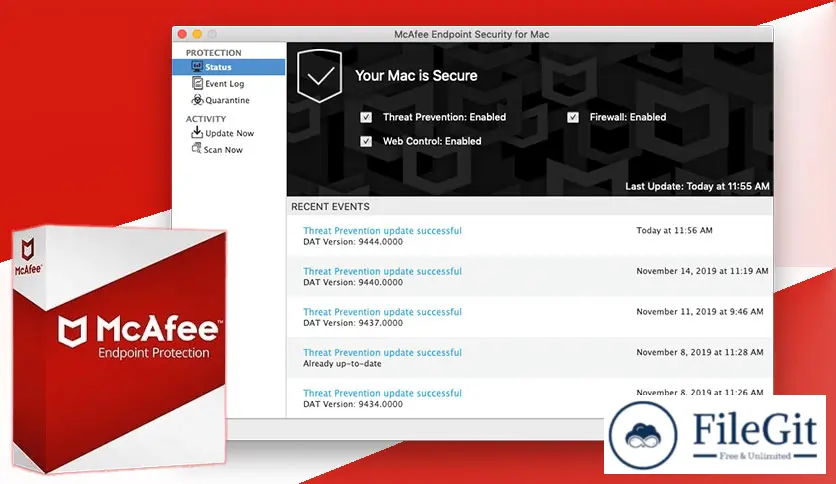Open update event with DAT Version 9437.0000

click(x=529, y=317)
